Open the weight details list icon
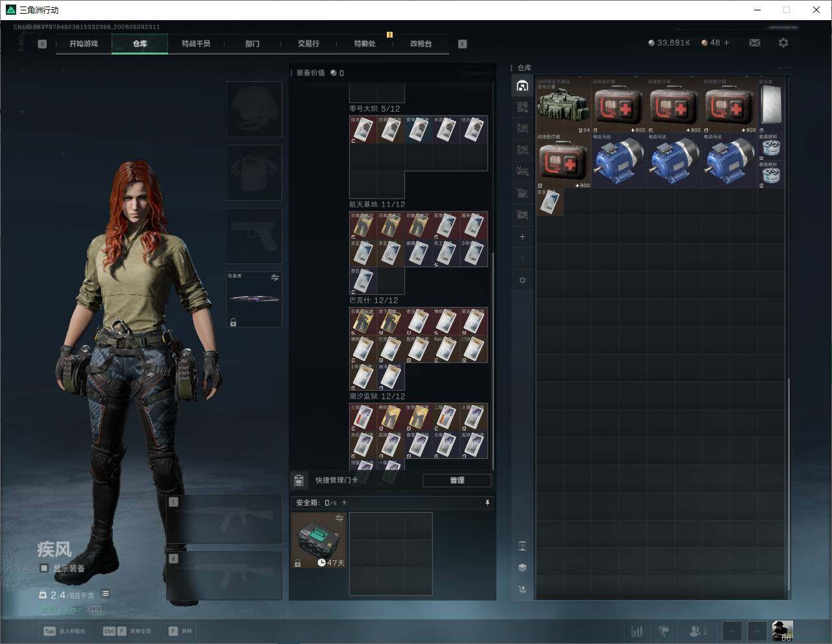The height and width of the screenshot is (644, 832). coord(105,594)
